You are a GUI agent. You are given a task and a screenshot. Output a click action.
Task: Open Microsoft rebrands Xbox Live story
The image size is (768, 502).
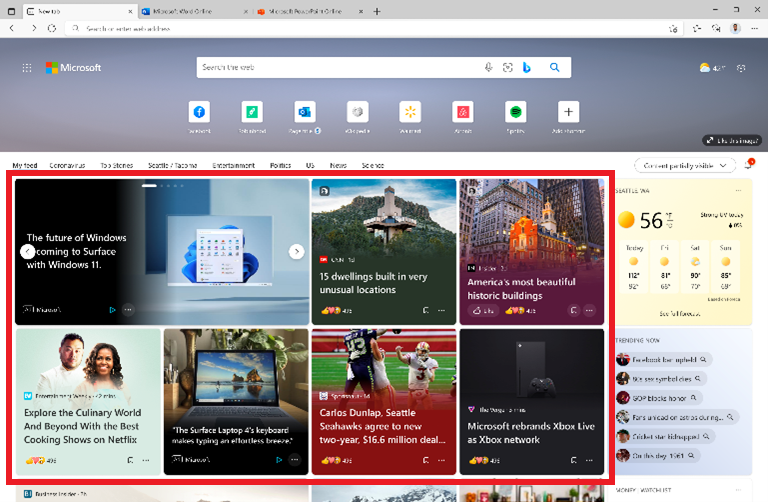pyautogui.click(x=531, y=402)
